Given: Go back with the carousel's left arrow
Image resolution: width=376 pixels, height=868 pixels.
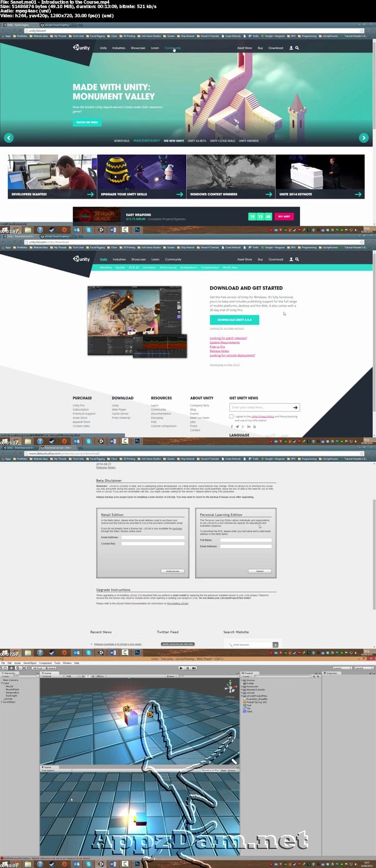Looking at the screenshot, I should (9, 138).
